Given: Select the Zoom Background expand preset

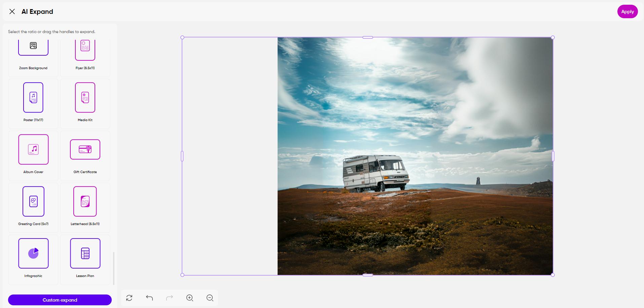Looking at the screenshot, I should (33, 54).
